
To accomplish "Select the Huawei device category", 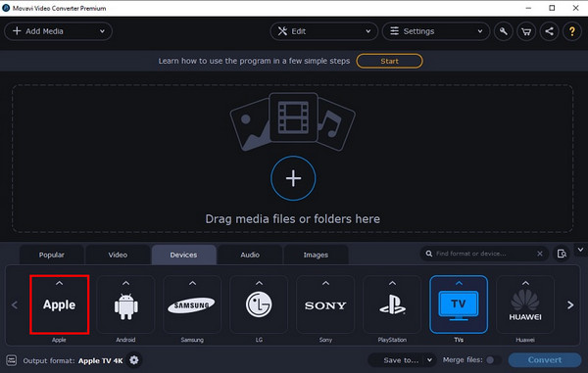I will coord(525,304).
